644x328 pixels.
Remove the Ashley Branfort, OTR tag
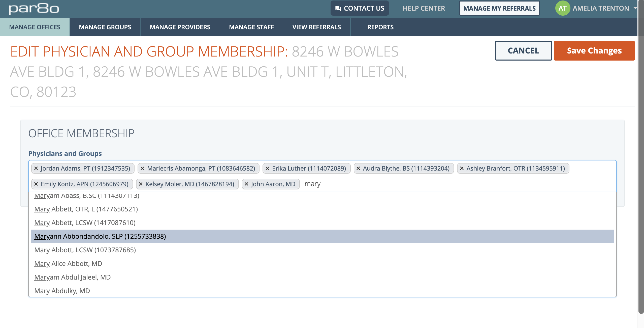pos(462,168)
